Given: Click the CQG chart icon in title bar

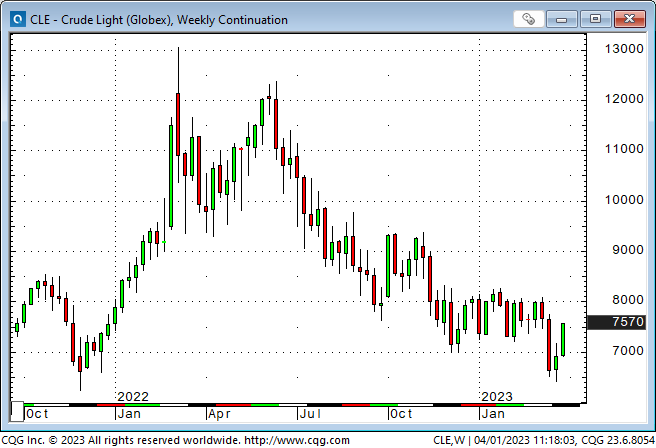Looking at the screenshot, I should pos(18,19).
